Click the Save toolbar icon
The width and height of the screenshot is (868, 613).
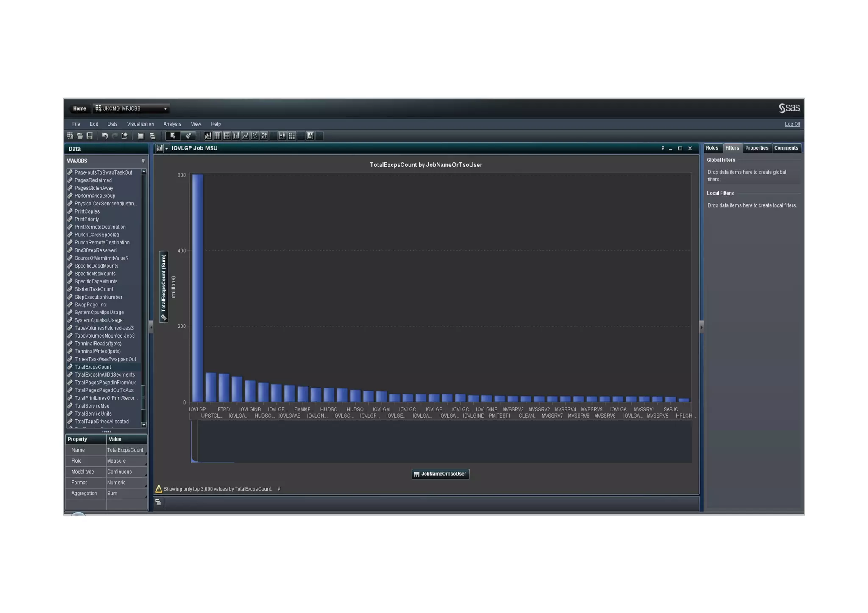point(89,136)
